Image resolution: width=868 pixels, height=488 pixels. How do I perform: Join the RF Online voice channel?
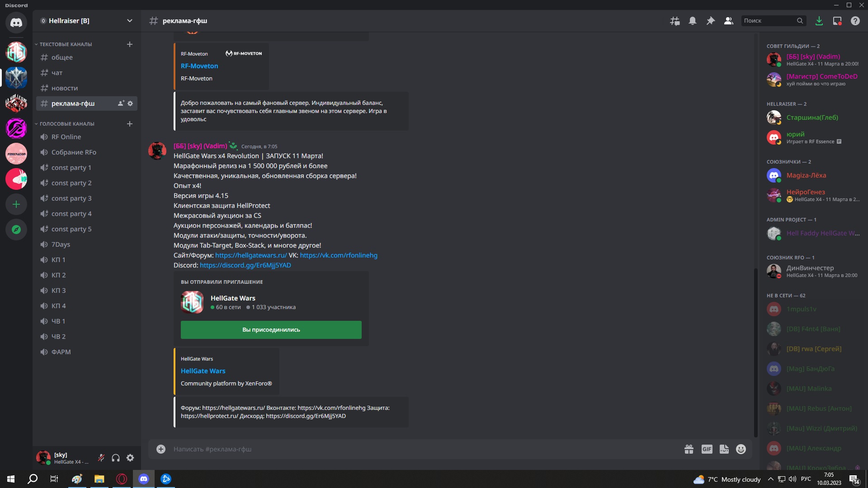tap(87, 137)
